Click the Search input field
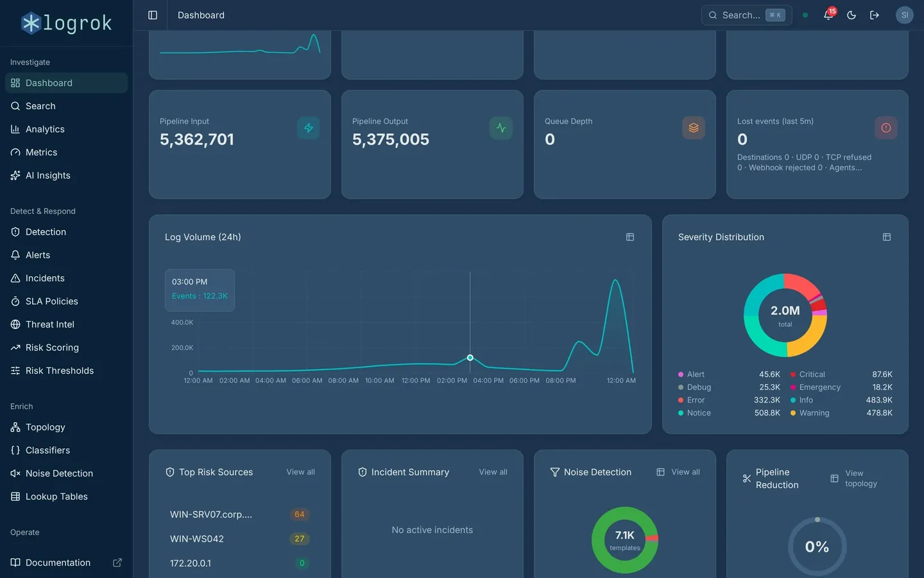 click(746, 15)
